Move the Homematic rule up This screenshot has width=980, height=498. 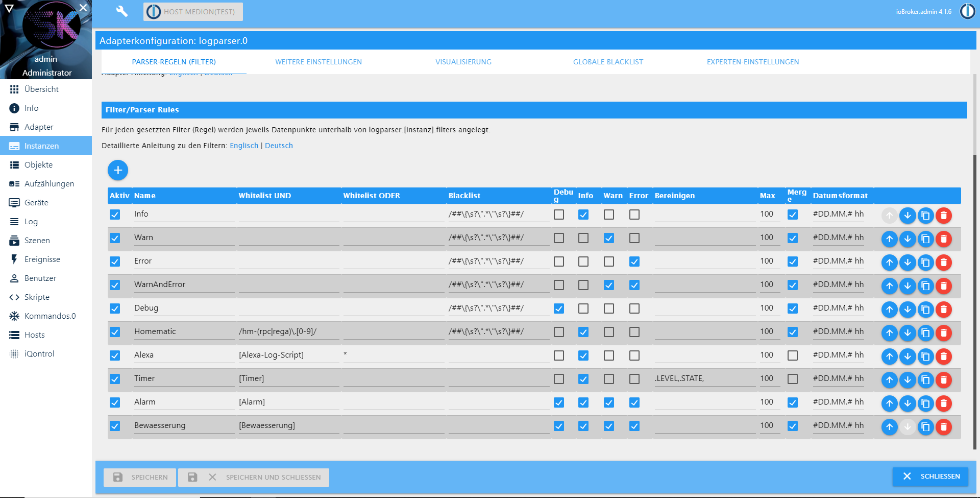pyautogui.click(x=889, y=333)
